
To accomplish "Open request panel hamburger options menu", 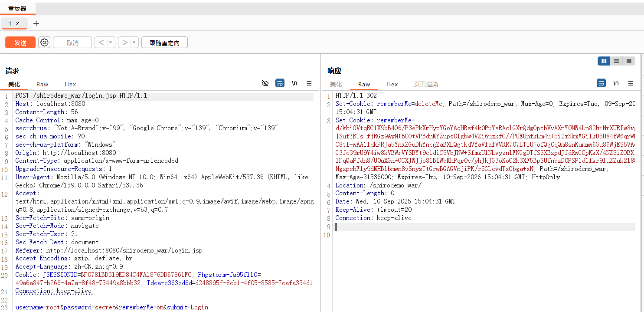I will 309,83.
